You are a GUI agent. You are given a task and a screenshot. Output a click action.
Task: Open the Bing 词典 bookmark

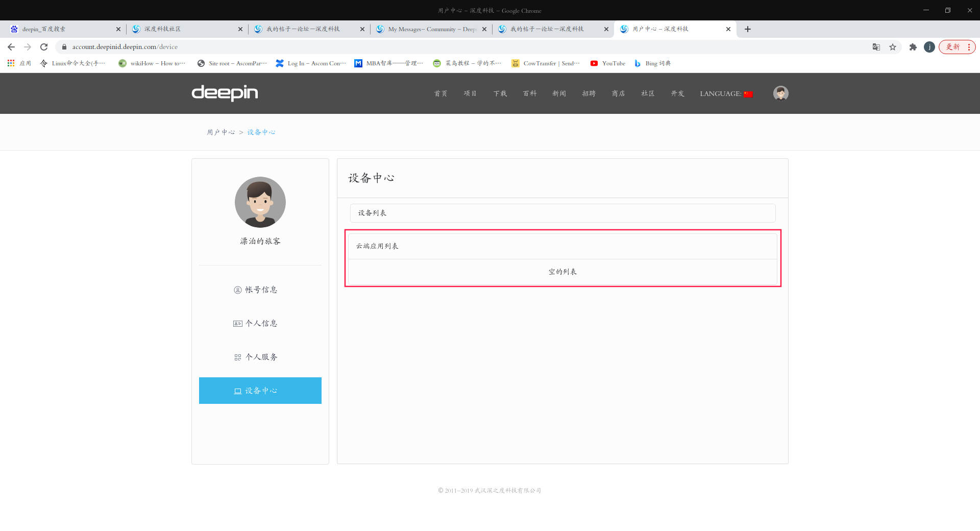tap(652, 63)
